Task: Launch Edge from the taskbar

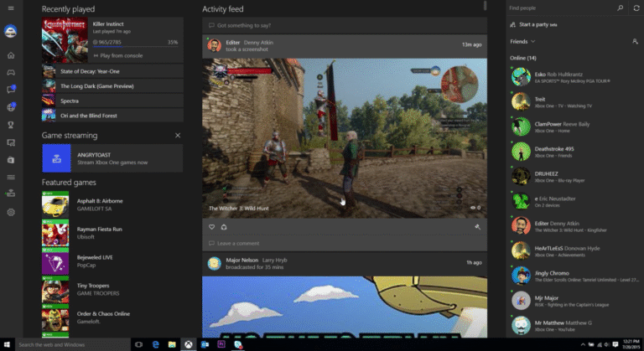Action: click(156, 344)
